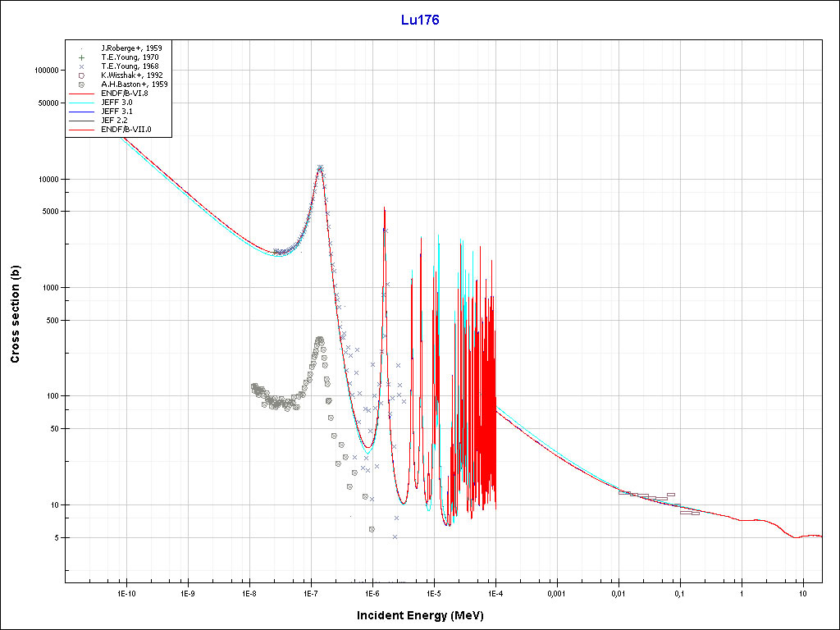The width and height of the screenshot is (840, 630).
Task: Click the 1E-7 tick on the energy axis
Action: tap(310, 592)
